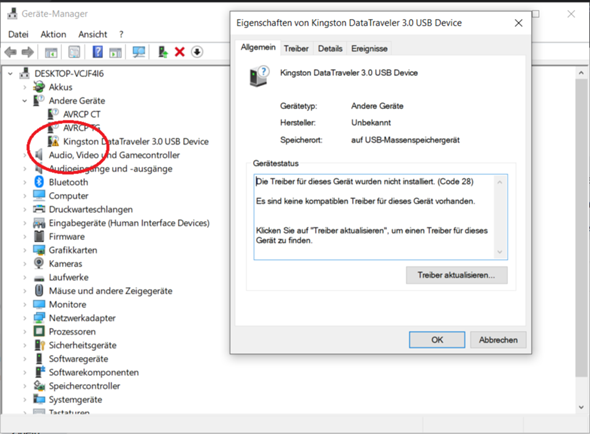The image size is (590, 434).
Task: Click the Back arrow in Geräte-Manager toolbar
Action: click(x=11, y=52)
